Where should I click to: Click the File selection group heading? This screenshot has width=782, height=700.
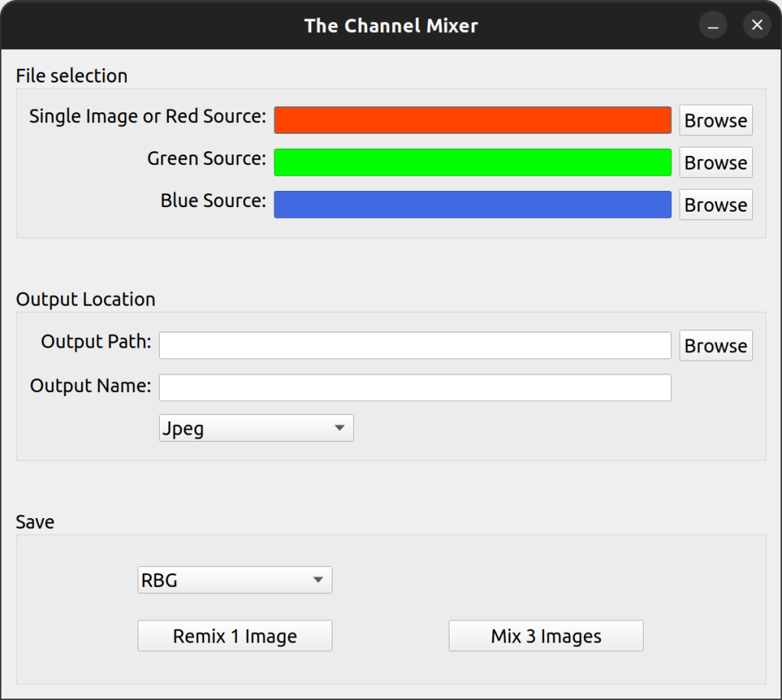[72, 76]
